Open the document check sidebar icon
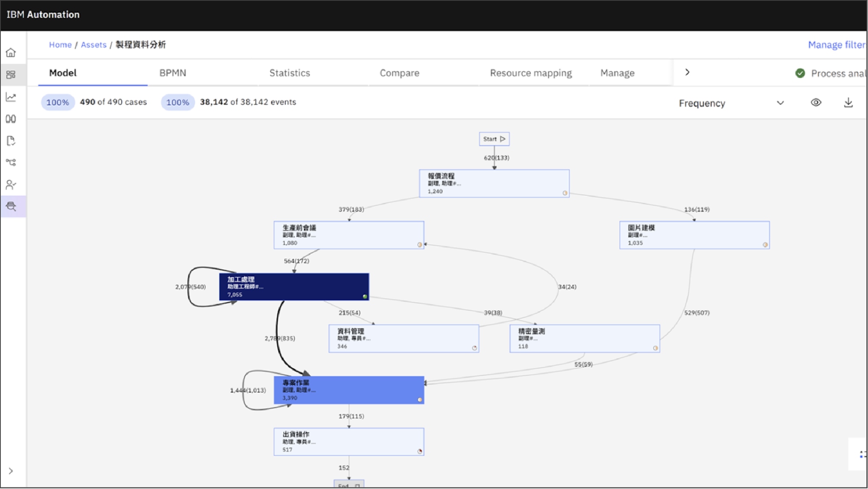This screenshot has width=868, height=489. pos(11,141)
